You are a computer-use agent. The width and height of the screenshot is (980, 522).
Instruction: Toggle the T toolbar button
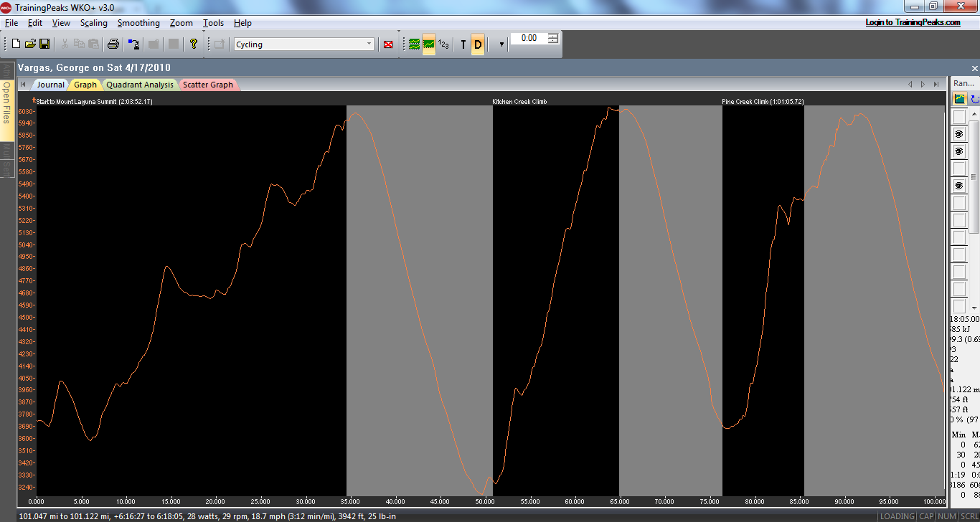(x=463, y=44)
